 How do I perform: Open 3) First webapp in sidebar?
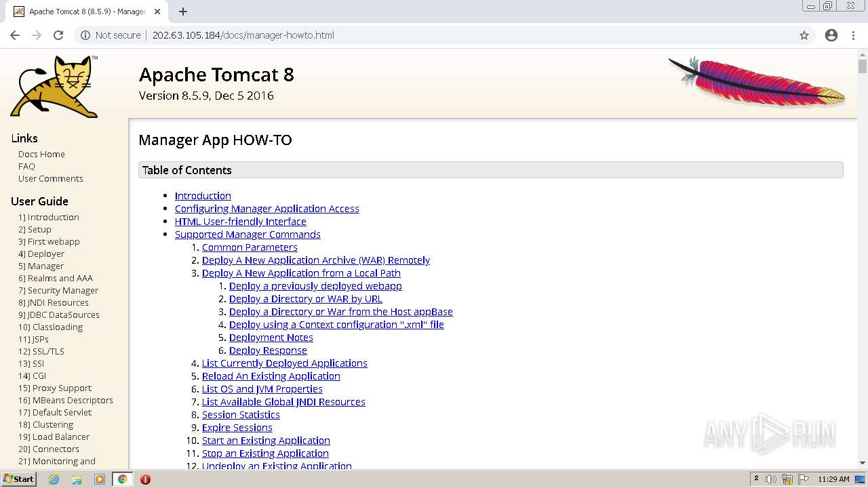click(49, 241)
